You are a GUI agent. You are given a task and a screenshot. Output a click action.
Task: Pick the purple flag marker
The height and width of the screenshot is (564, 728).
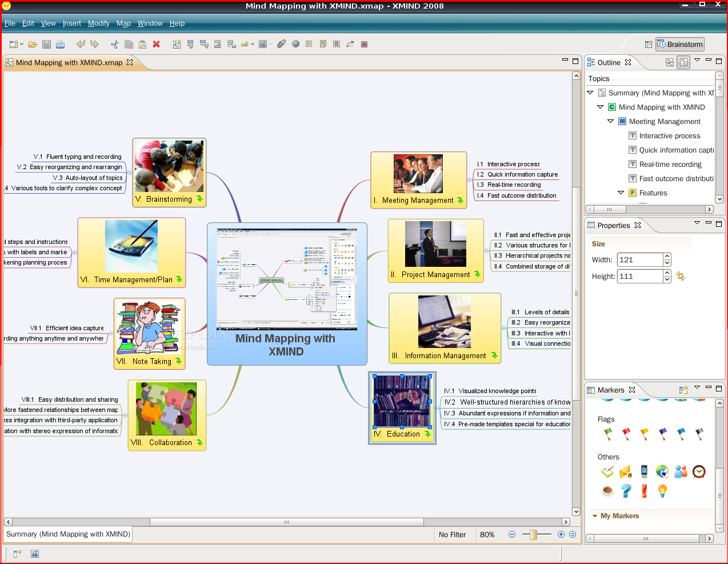662,434
